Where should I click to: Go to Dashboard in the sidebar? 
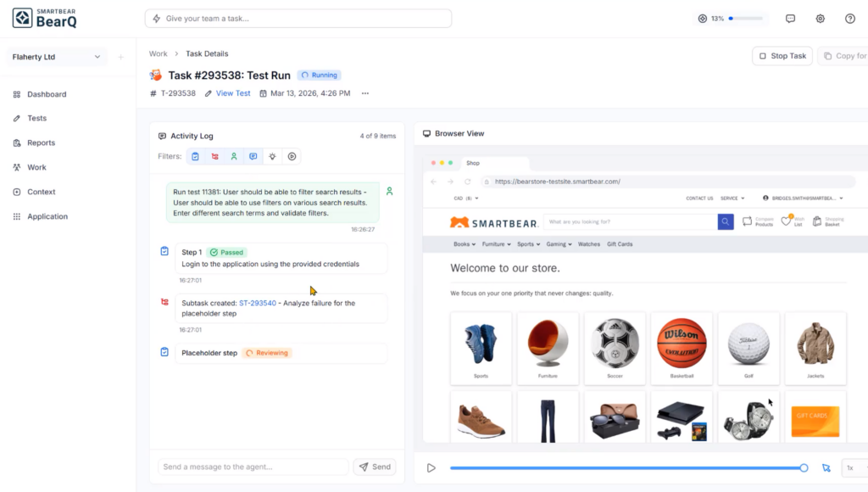47,94
